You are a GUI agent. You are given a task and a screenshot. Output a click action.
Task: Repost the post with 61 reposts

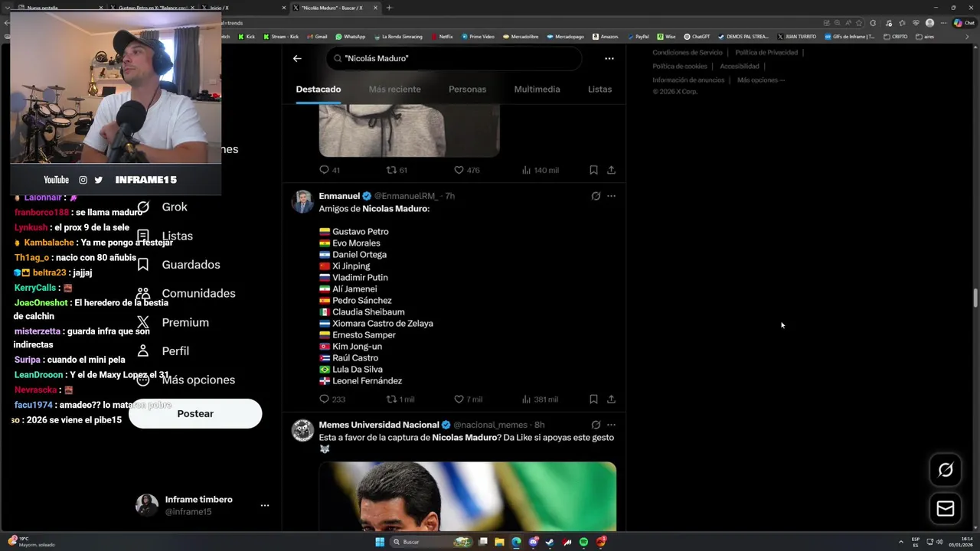click(397, 170)
